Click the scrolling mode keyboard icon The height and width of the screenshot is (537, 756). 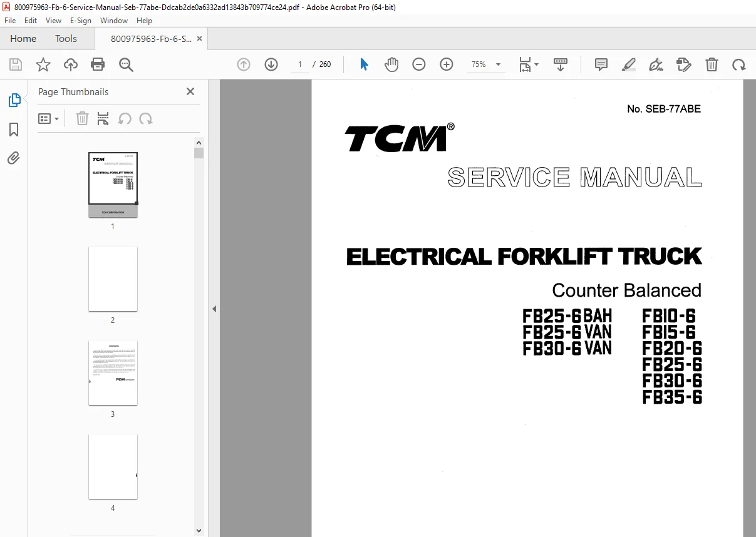click(561, 64)
